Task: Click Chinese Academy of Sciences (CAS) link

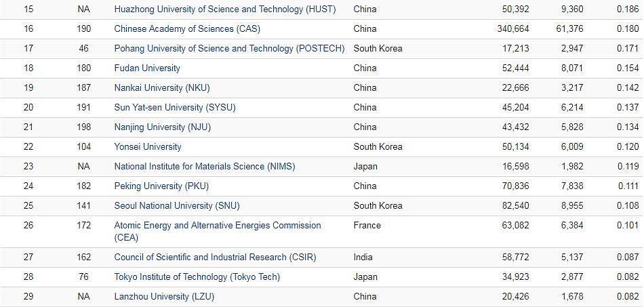Action: coord(187,29)
